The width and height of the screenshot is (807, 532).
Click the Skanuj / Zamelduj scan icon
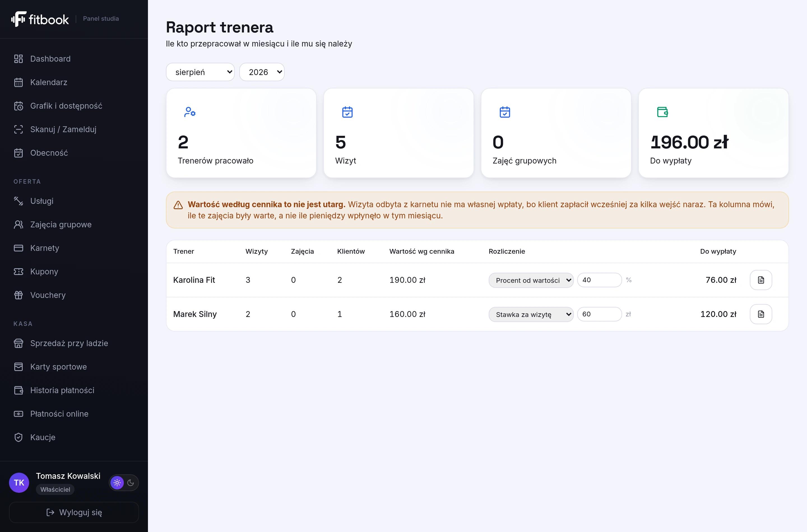click(x=18, y=129)
